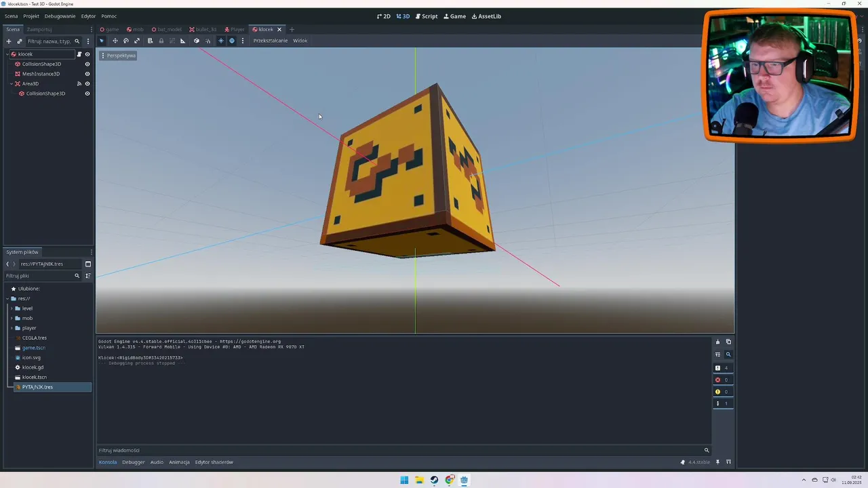Open the script attached to klocek node
Screen dimensions: 868x488
tap(79, 54)
